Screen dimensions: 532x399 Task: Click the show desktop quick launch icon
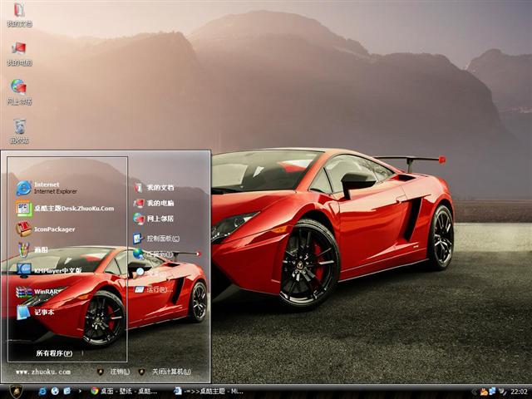click(x=67, y=392)
